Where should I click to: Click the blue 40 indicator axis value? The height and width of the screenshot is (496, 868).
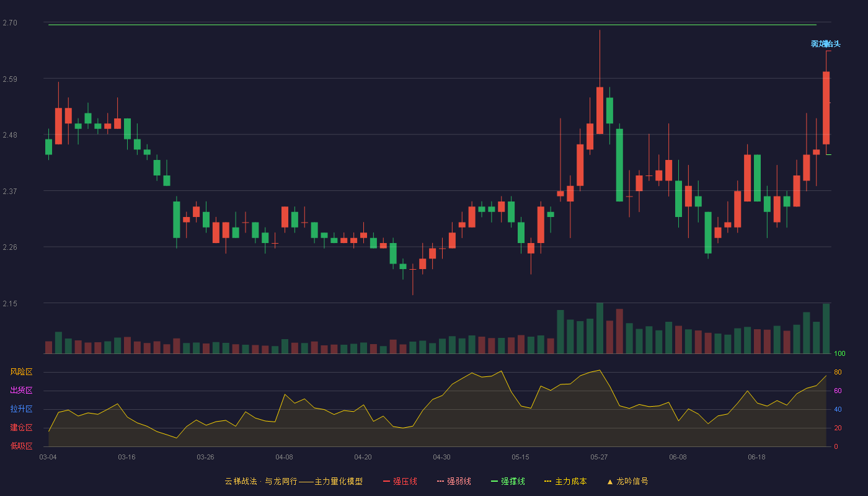838,409
